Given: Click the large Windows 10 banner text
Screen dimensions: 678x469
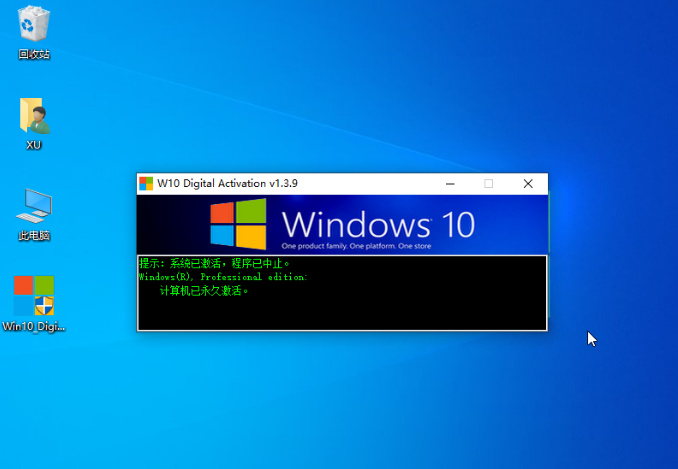Looking at the screenshot, I should point(378,222).
